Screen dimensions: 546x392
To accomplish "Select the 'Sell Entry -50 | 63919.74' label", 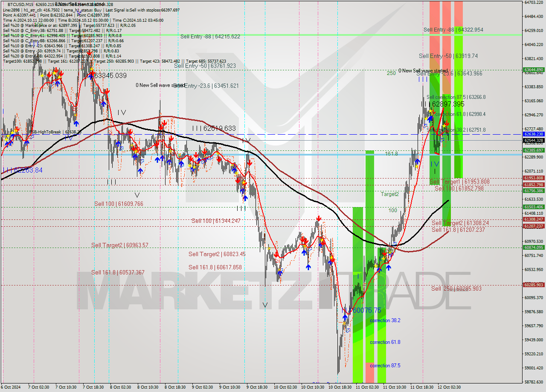I will click(448, 56).
